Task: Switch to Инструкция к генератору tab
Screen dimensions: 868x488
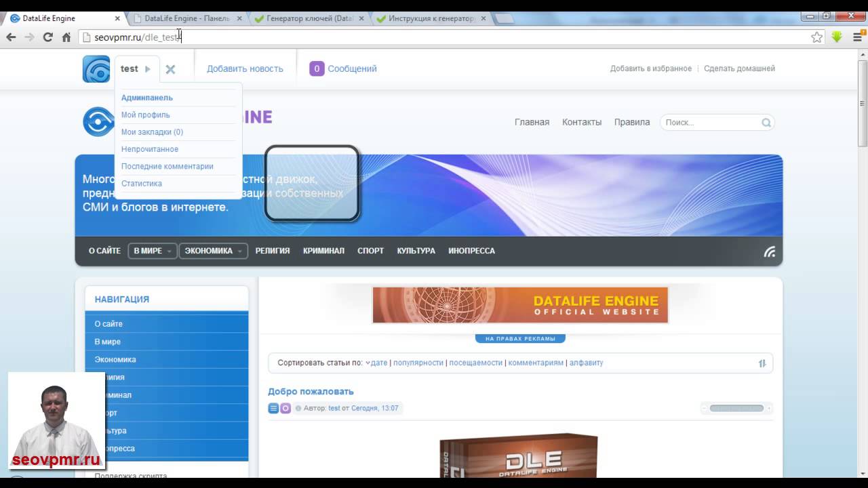Action: point(430,18)
